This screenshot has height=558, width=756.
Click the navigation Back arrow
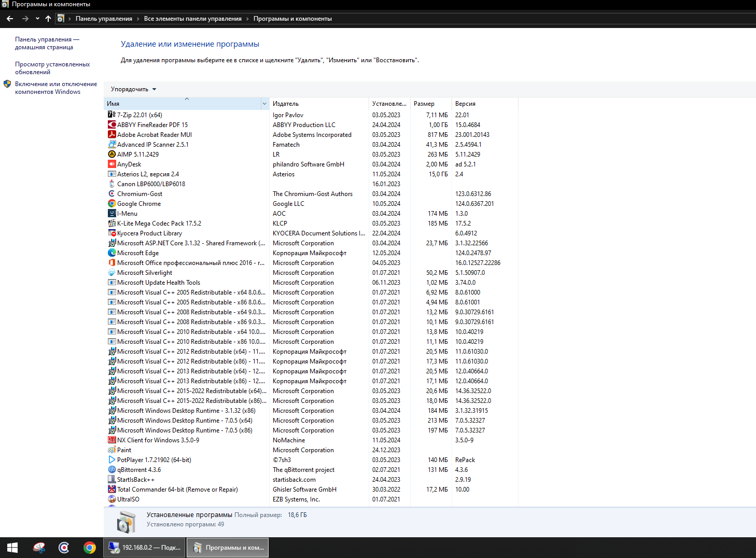[x=10, y=19]
